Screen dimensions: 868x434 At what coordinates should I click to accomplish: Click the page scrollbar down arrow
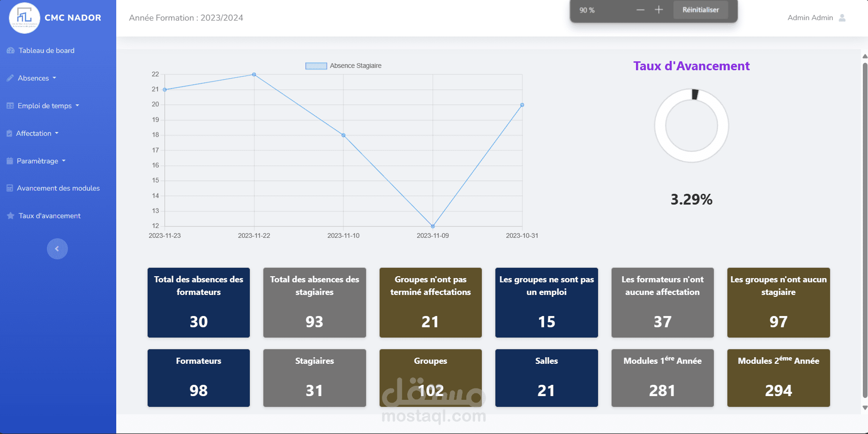pos(865,408)
